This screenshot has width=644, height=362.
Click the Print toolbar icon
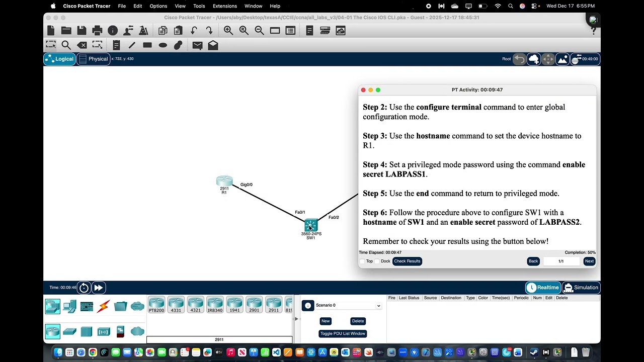click(x=97, y=31)
